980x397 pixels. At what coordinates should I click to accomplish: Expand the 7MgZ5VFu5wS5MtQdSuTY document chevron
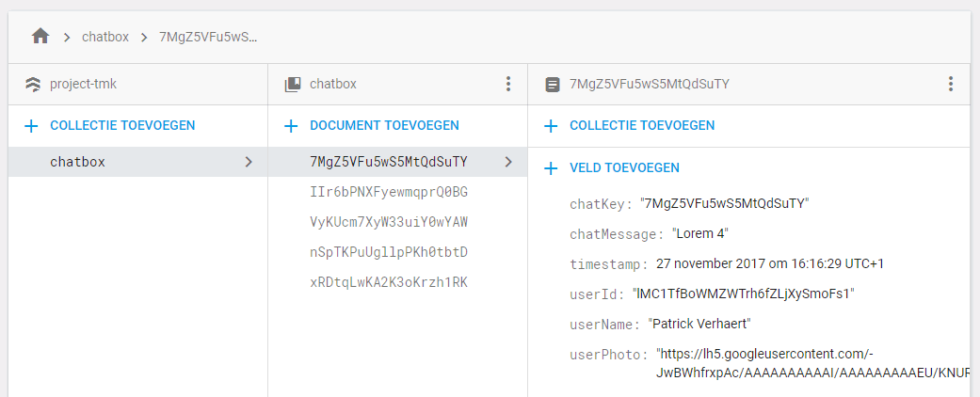click(x=508, y=162)
